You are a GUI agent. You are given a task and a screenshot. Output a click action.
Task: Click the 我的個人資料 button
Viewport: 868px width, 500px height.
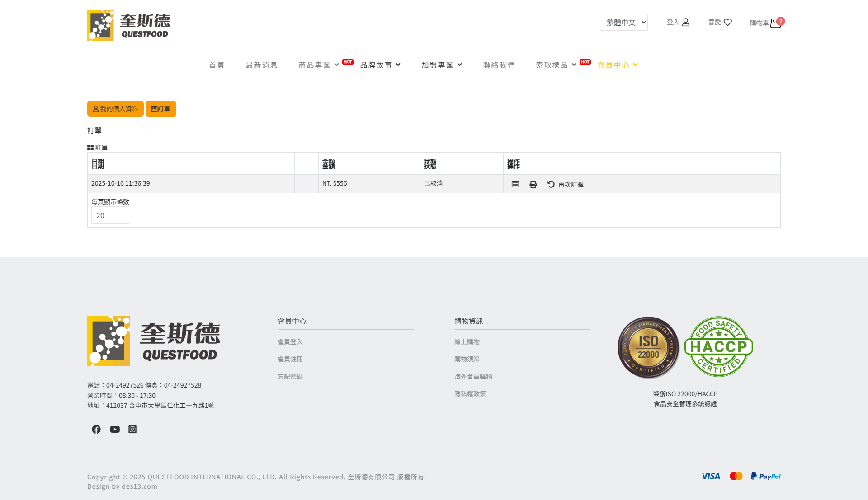tap(115, 109)
